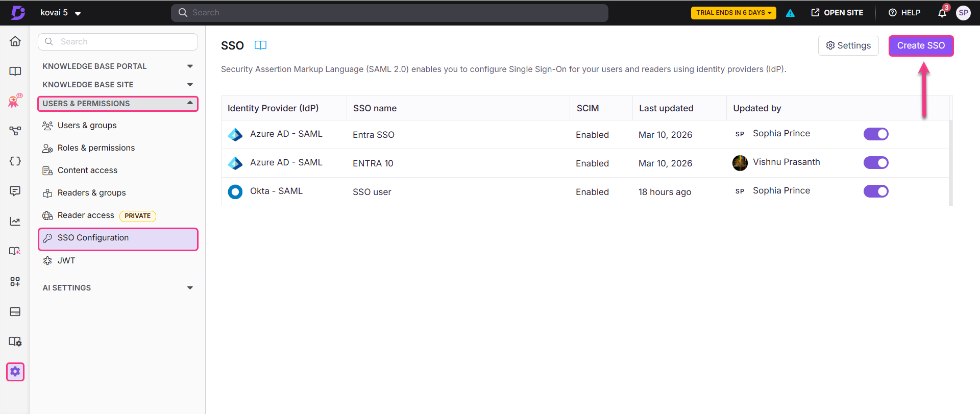Open the book with gear icon in left rail

pos(15,342)
